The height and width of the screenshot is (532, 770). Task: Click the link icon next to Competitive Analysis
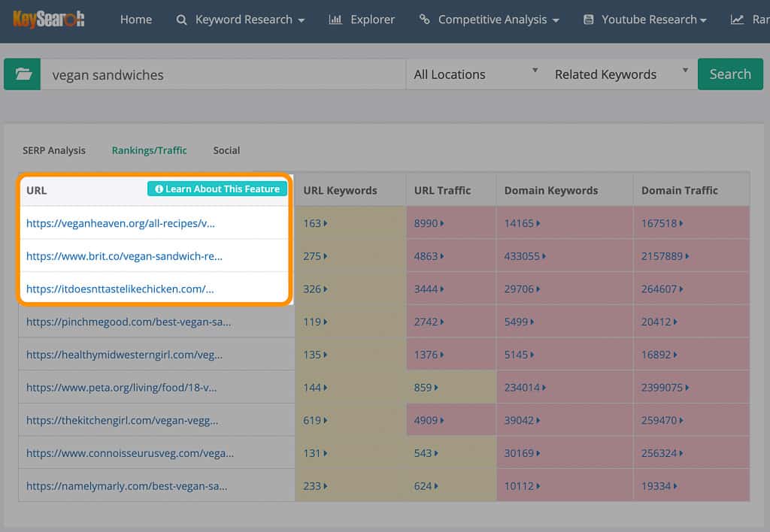pos(425,20)
